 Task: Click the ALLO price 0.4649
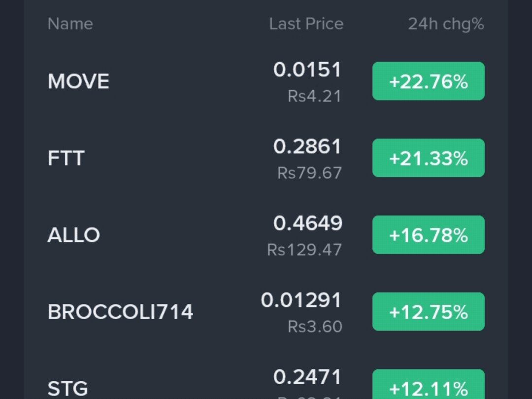click(x=308, y=223)
